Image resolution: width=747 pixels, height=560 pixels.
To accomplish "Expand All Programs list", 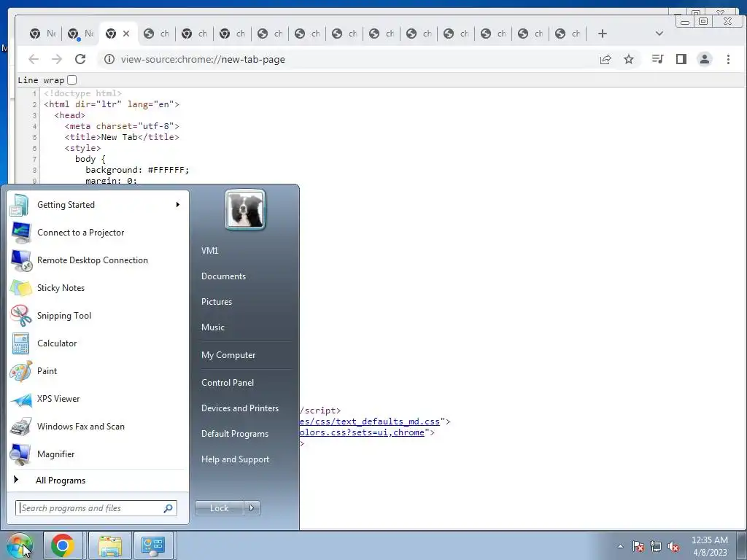I will tap(98, 480).
